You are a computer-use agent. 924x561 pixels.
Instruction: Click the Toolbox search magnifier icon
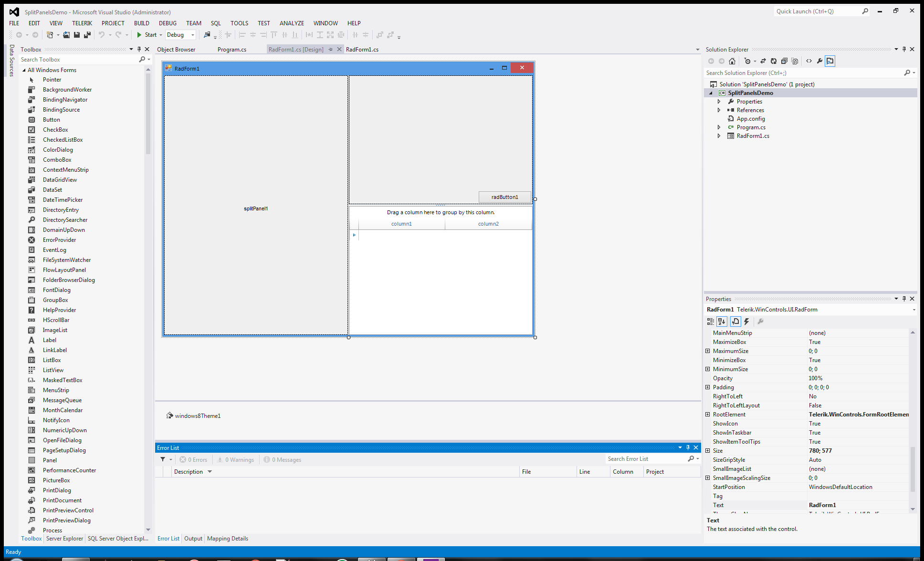(142, 60)
